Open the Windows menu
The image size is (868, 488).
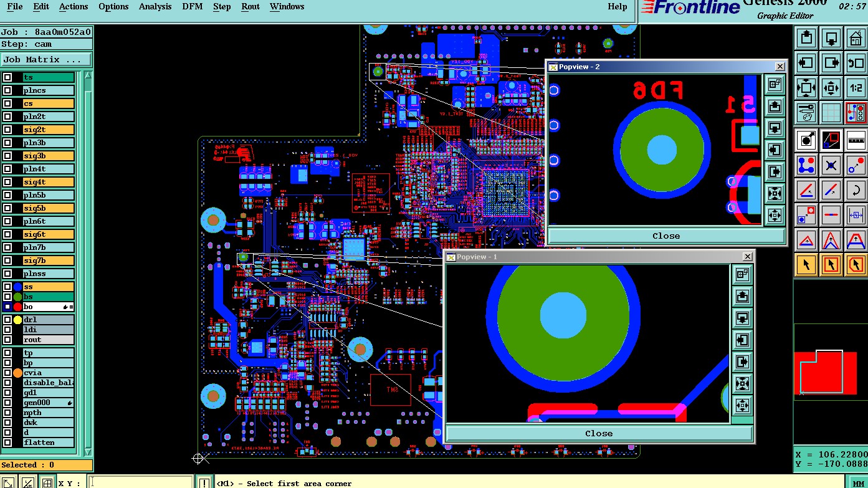(x=287, y=7)
